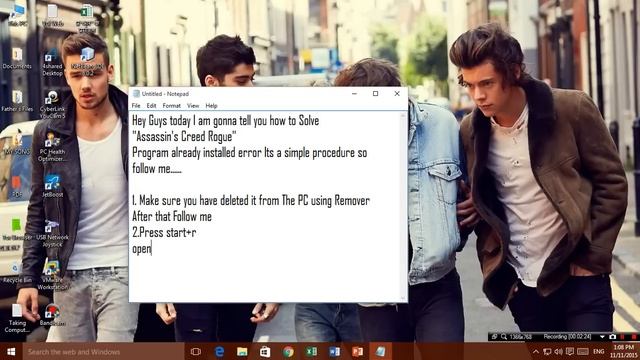Image resolution: width=640 pixels, height=360 pixels.
Task: Open Bandicam recorder bar dropdown arrow
Action: (602, 337)
